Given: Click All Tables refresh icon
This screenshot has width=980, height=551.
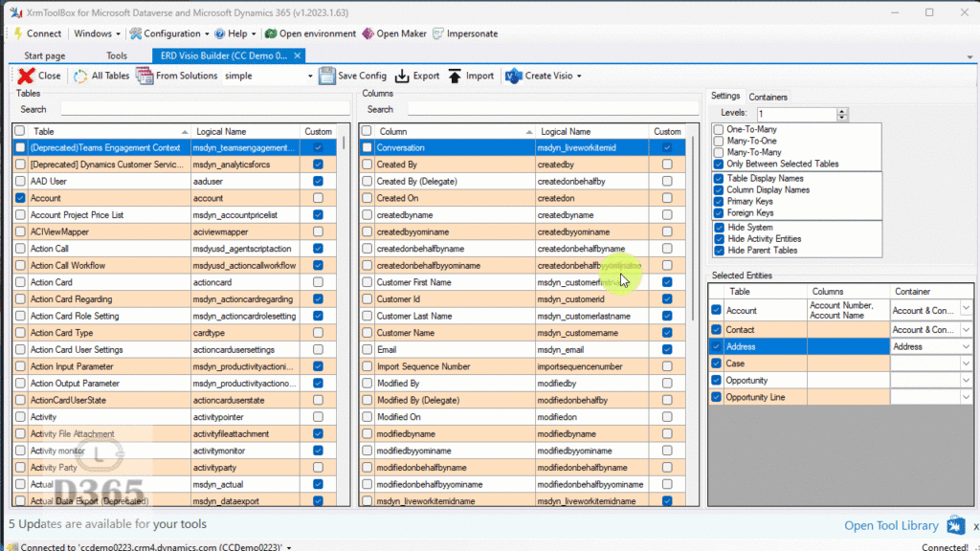Looking at the screenshot, I should coord(80,76).
